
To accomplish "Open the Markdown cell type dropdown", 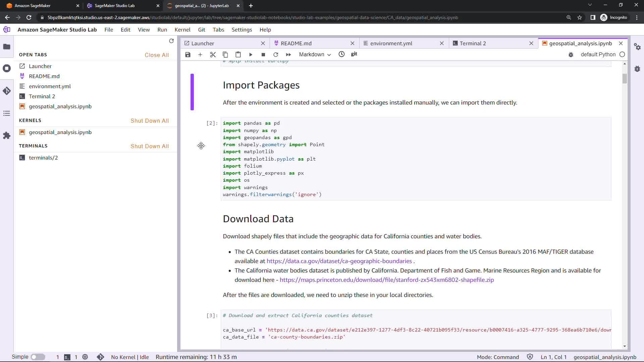I will (315, 55).
